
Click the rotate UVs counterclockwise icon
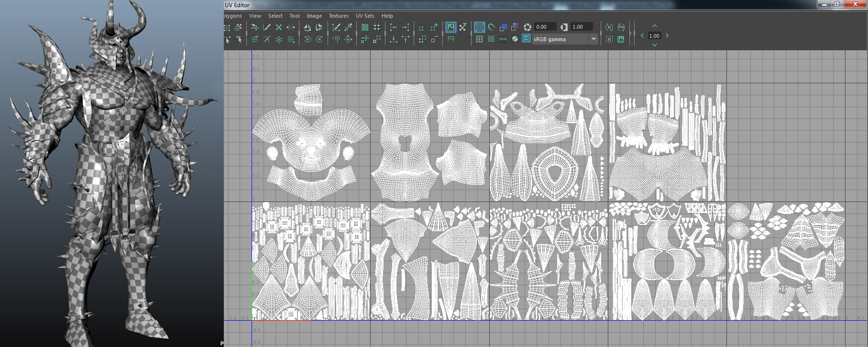tap(308, 40)
